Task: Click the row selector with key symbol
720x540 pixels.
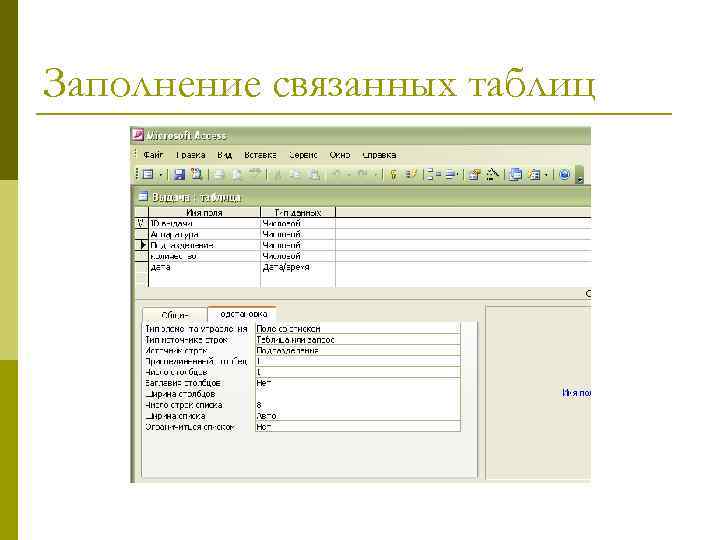Action: tap(141, 223)
